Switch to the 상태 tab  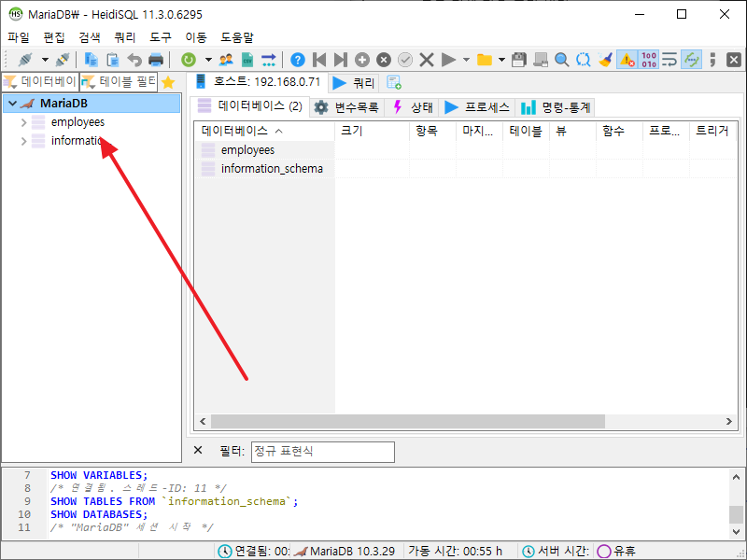412,107
